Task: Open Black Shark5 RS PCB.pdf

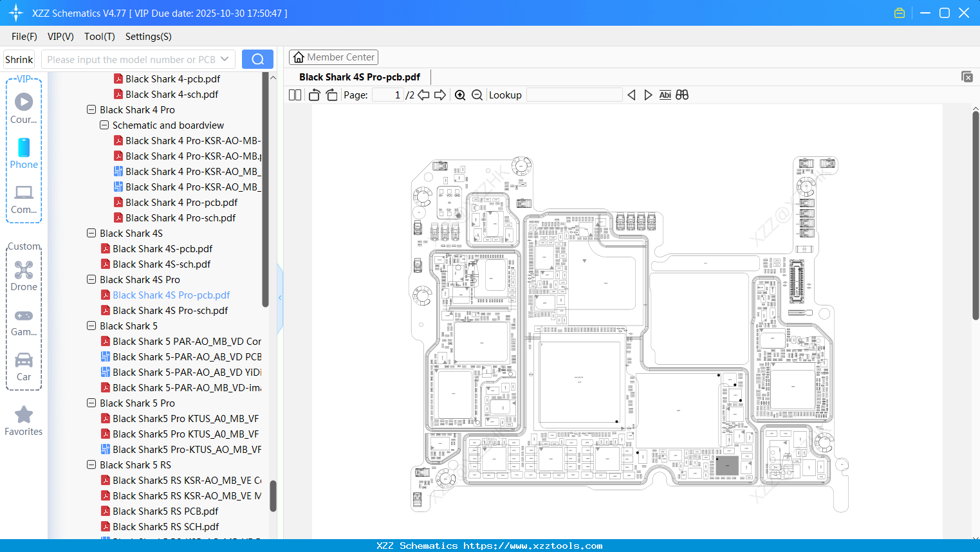Action: (x=165, y=511)
